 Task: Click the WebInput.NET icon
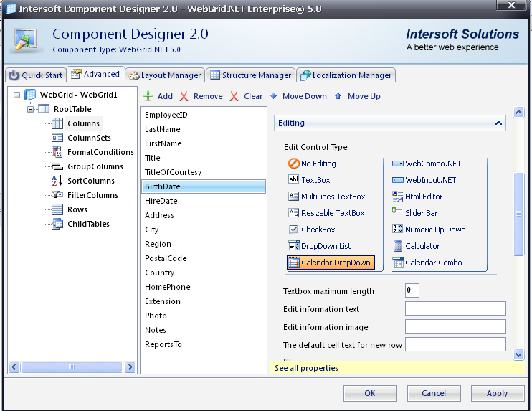398,180
